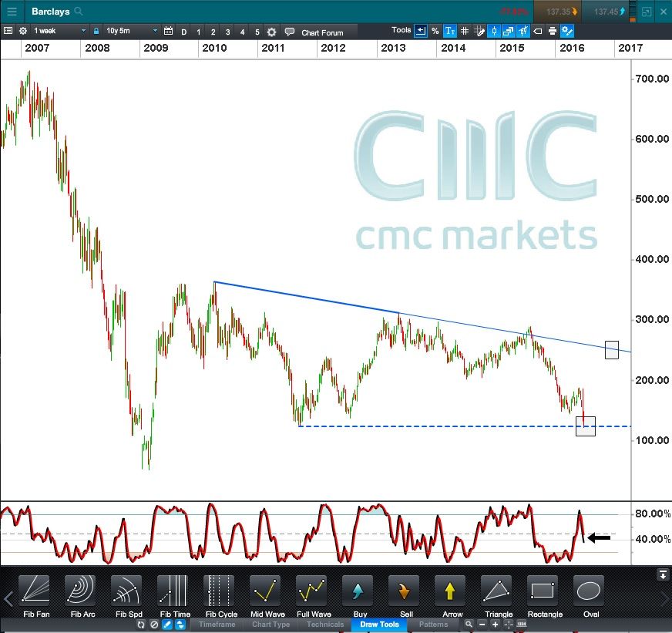This screenshot has height=633, width=672.
Task: Toggle the return arrow tool beside Tools
Action: point(421,31)
